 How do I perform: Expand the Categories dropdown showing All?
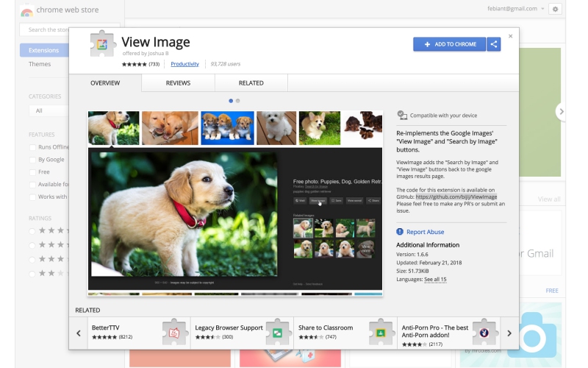point(49,110)
